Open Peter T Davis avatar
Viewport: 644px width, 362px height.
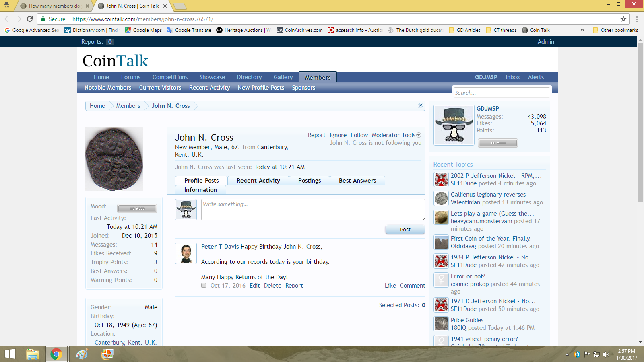[186, 253]
